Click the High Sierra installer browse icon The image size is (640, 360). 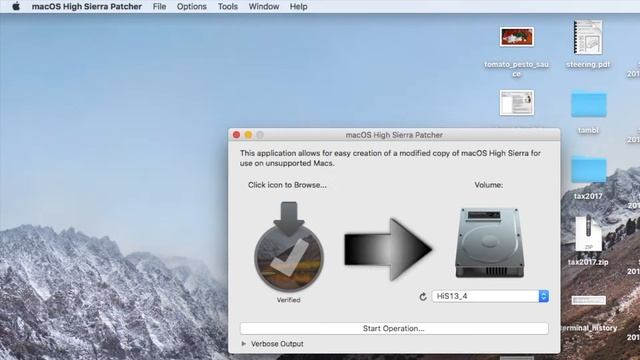[289, 247]
